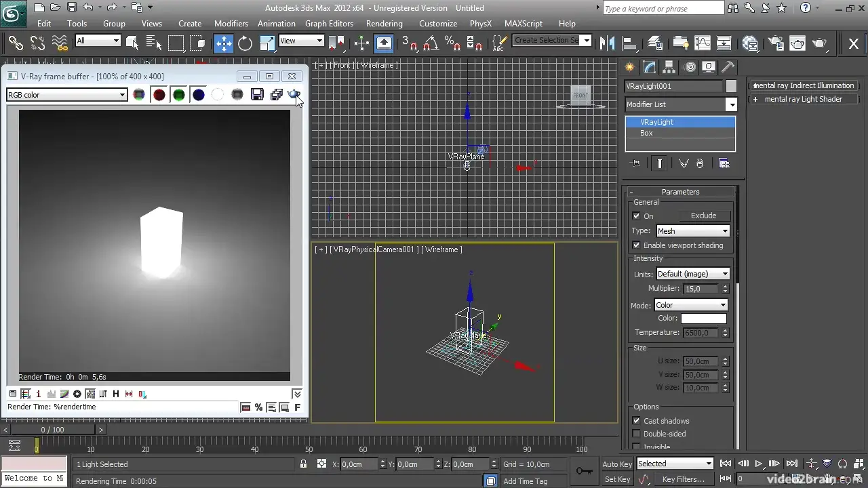This screenshot has height=488, width=868.
Task: Activate the Select and Rotate tool
Action: tap(245, 43)
